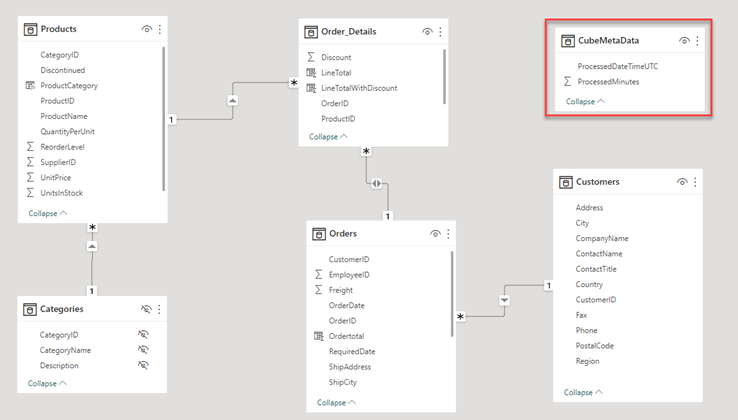Screen dimensions: 738x420
Task: Select the Orders table title header
Action: click(x=343, y=234)
